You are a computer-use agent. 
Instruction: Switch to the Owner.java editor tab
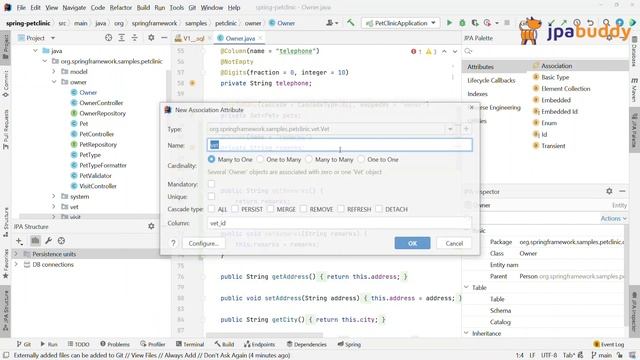[240, 38]
